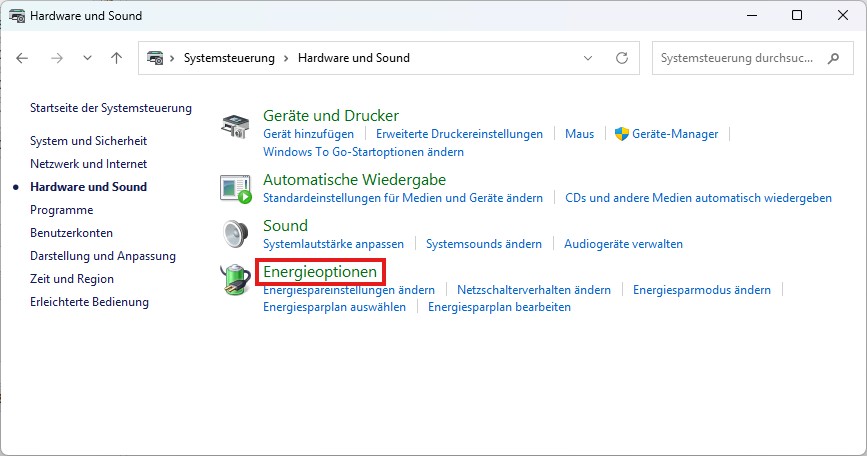
Task: Expand the chevron before Systemsteuerung in breadcrumb
Action: coord(172,58)
